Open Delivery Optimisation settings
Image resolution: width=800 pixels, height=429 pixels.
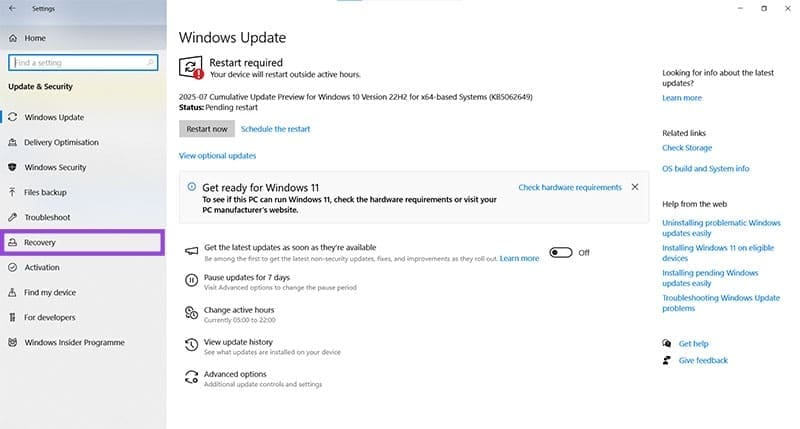[83, 142]
